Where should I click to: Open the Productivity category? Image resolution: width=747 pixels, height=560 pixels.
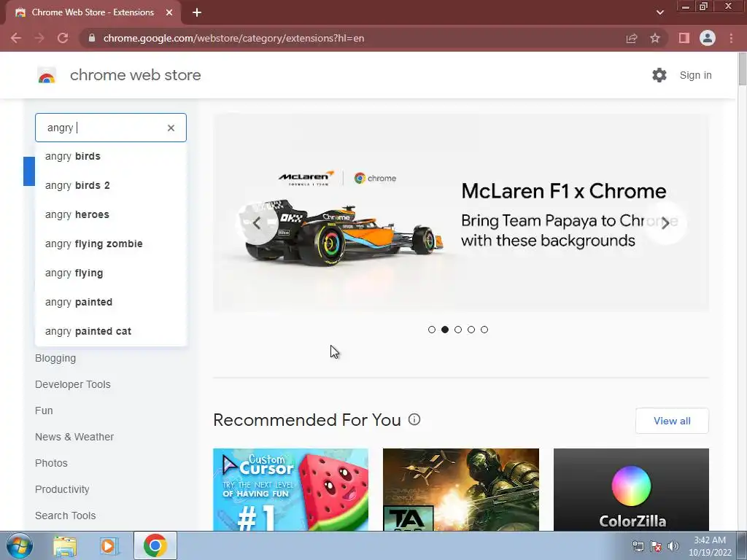pyautogui.click(x=62, y=489)
